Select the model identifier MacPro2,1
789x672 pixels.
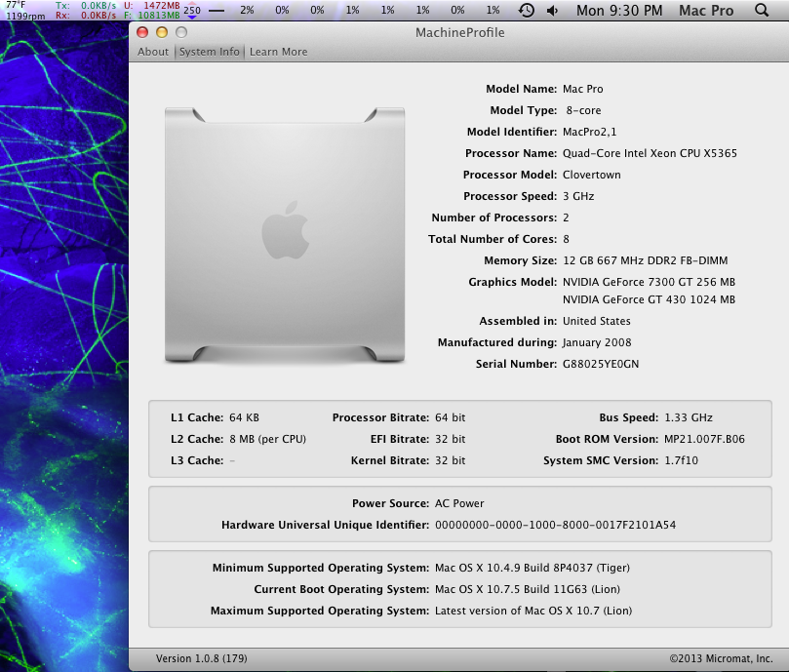tap(589, 132)
